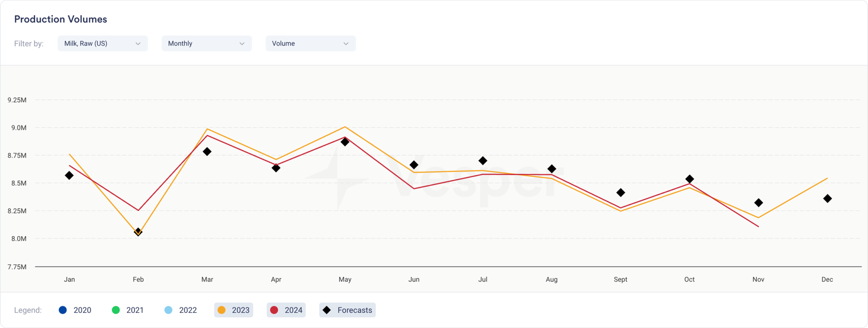Click the November forecast diamond marker
Image resolution: width=868 pixels, height=328 pixels.
758,203
